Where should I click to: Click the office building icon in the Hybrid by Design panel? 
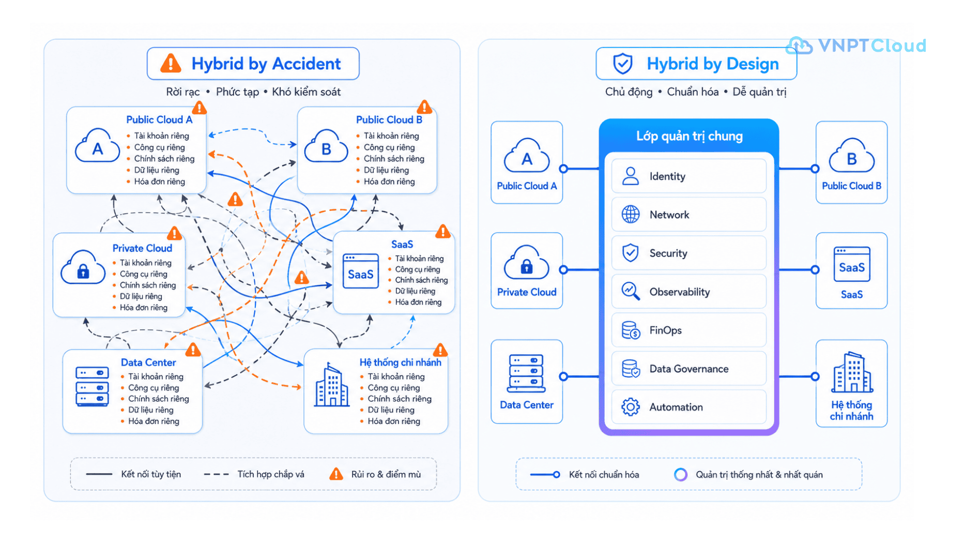(852, 373)
